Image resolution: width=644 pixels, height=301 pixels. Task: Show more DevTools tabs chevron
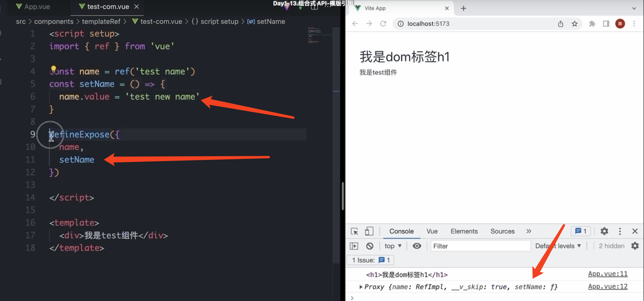point(529,231)
